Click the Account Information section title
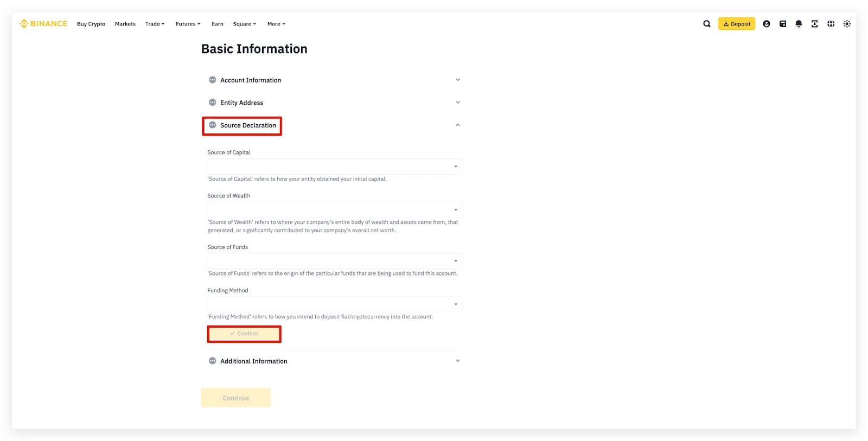This screenshot has height=441, width=868. pos(251,80)
